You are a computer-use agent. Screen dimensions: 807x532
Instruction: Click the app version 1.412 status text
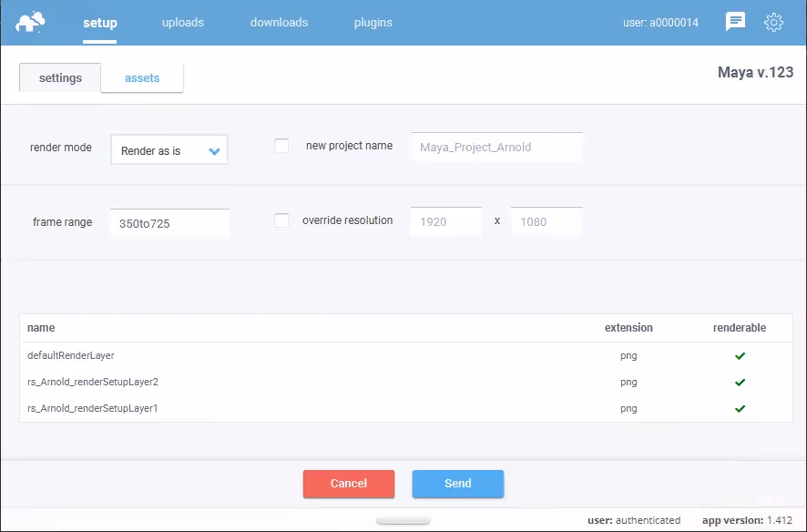[747, 520]
